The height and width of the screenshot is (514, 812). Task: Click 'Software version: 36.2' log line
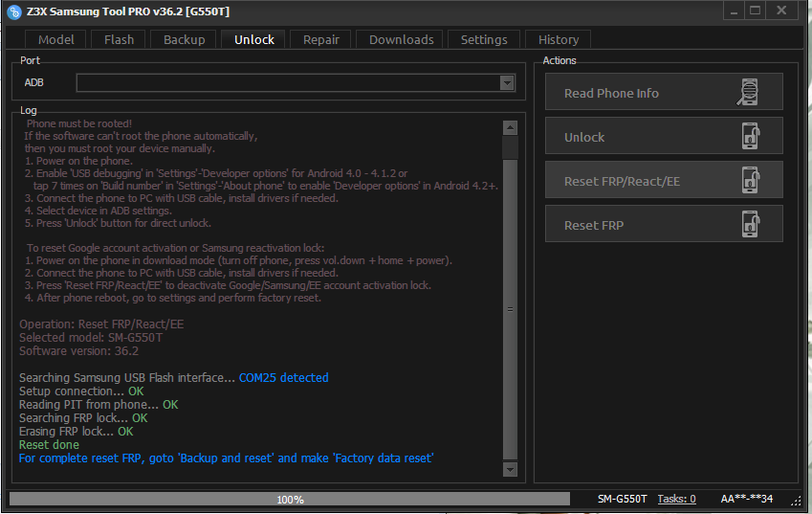[x=78, y=350]
